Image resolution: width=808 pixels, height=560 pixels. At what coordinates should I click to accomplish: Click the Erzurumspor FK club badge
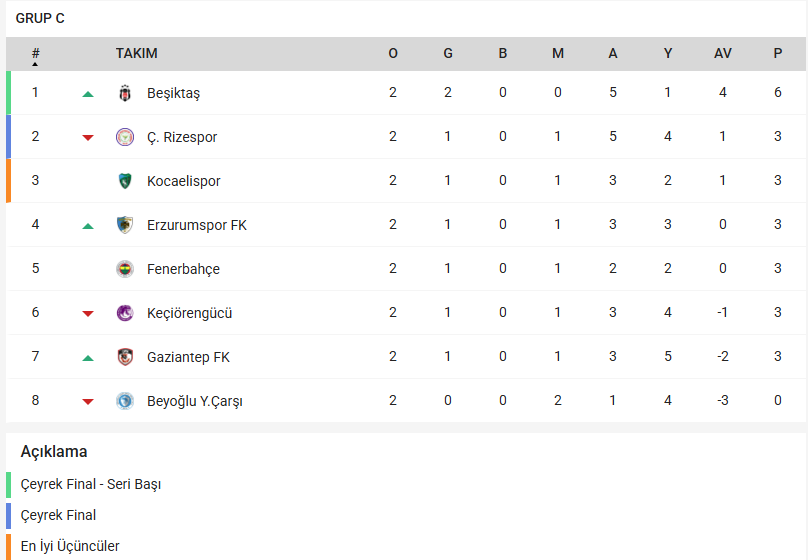[x=124, y=225]
